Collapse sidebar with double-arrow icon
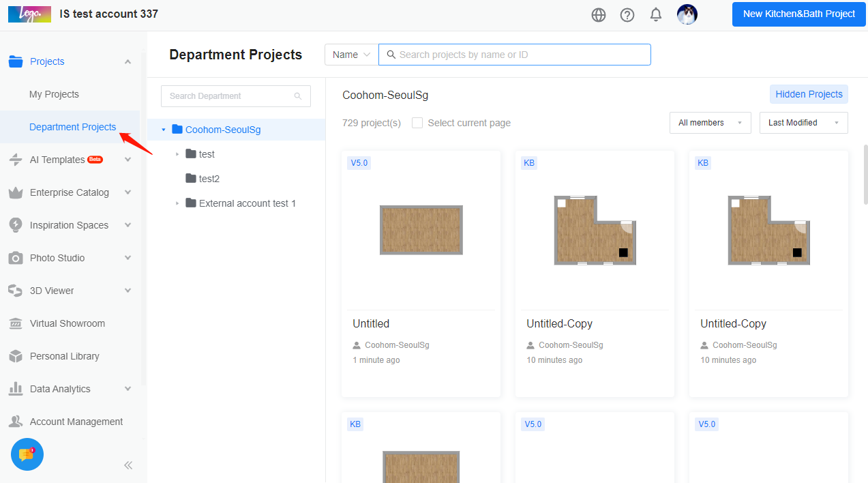The image size is (868, 483). point(128,465)
